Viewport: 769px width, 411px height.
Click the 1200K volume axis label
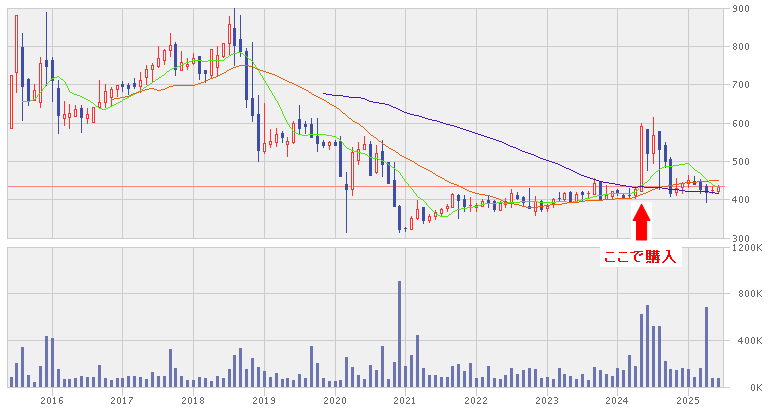(747, 248)
